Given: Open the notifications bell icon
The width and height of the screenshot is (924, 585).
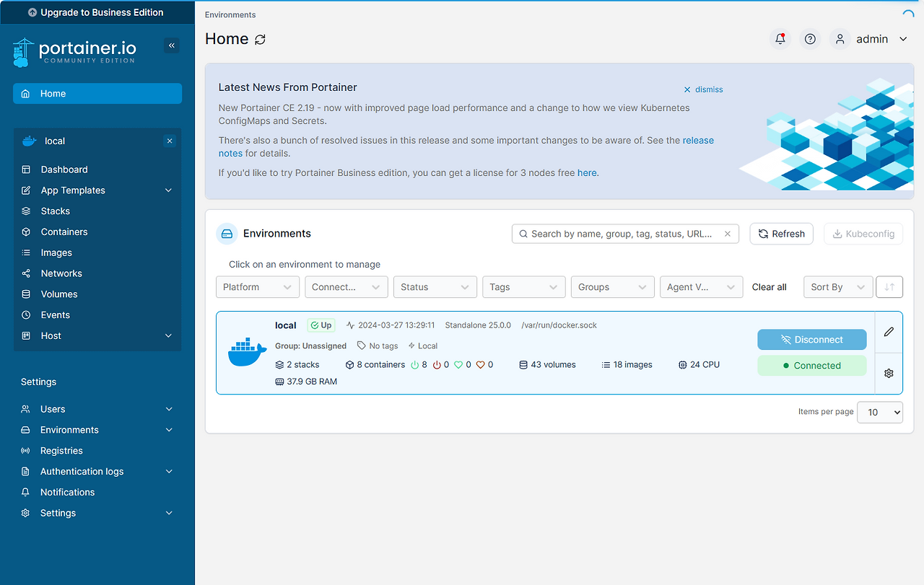Looking at the screenshot, I should click(780, 39).
